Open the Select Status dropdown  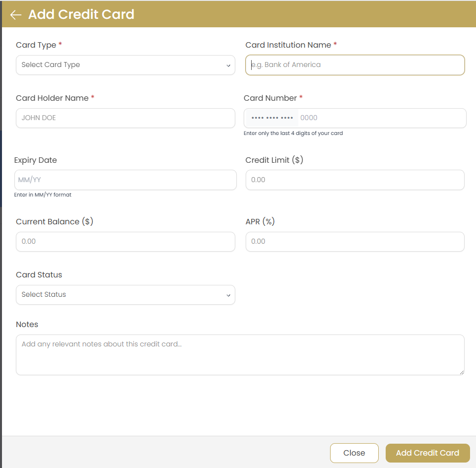coord(125,295)
